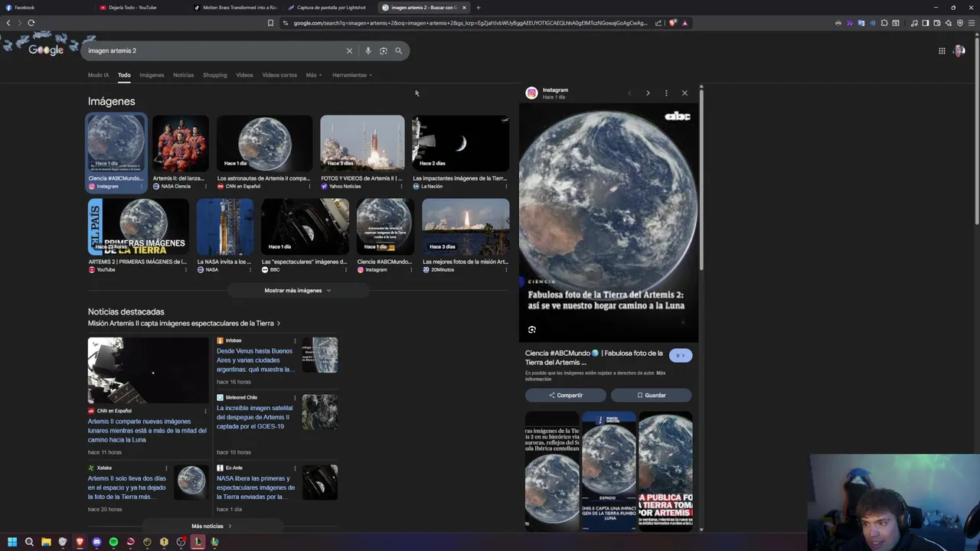Image resolution: width=980 pixels, height=551 pixels.
Task: Click 'Más información' copyright link
Action: click(x=595, y=376)
